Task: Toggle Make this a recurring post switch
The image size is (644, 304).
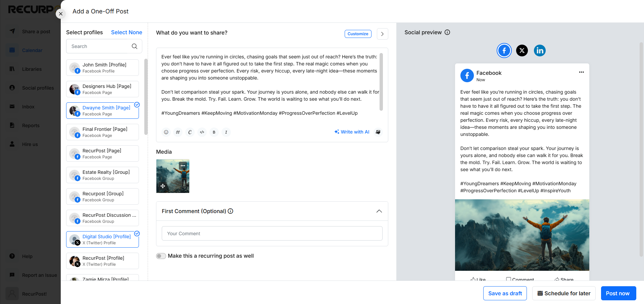Action: (x=161, y=256)
